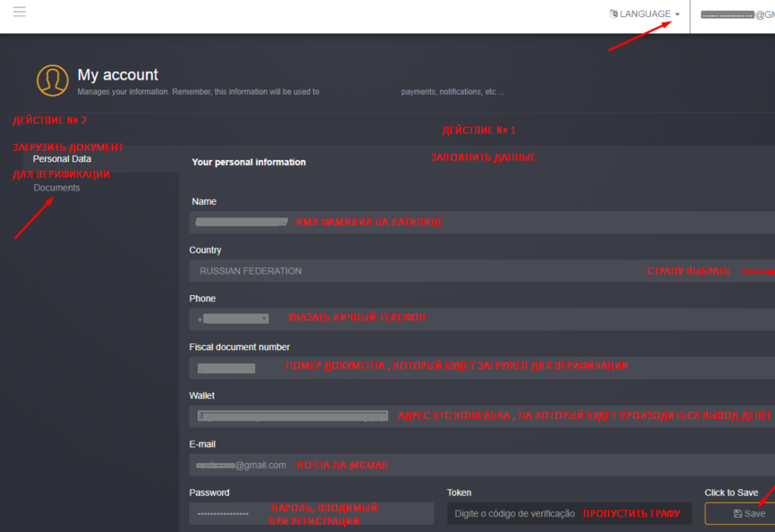Switch to the Personal Data tab
The height and width of the screenshot is (532, 775).
point(62,159)
